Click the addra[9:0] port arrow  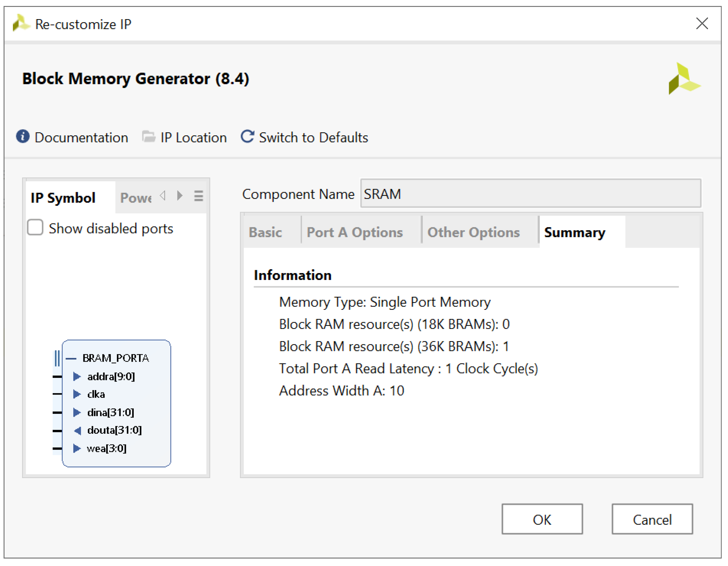tap(77, 377)
